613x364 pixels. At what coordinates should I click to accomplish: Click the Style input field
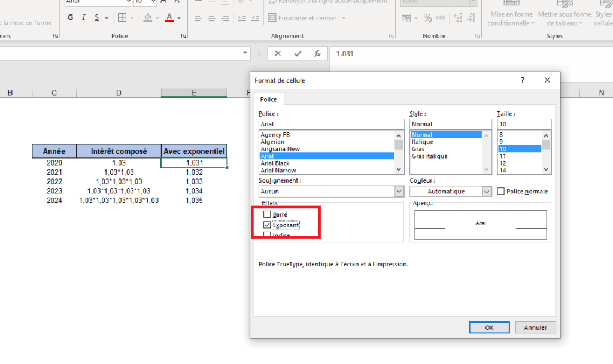(x=450, y=124)
